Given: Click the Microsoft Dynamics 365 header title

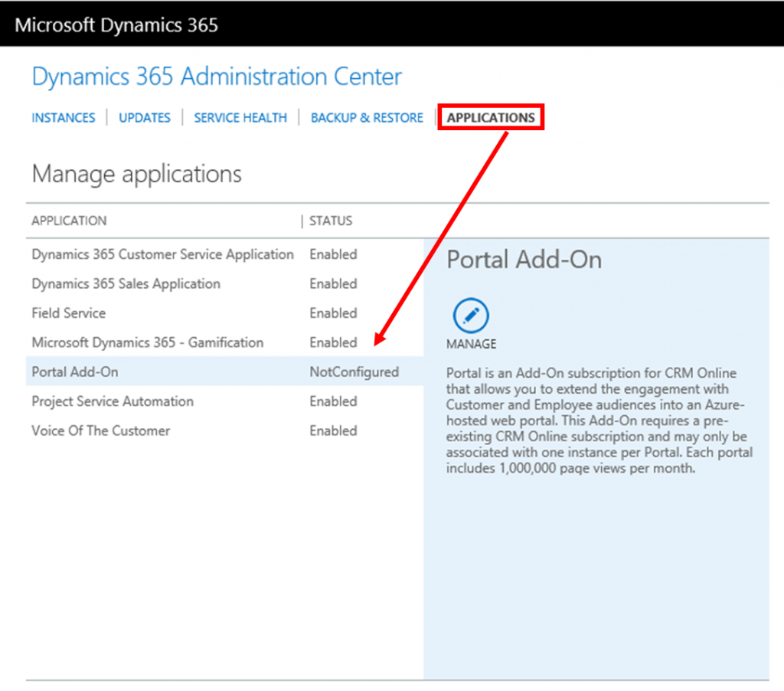Looking at the screenshot, I should coord(116,25).
